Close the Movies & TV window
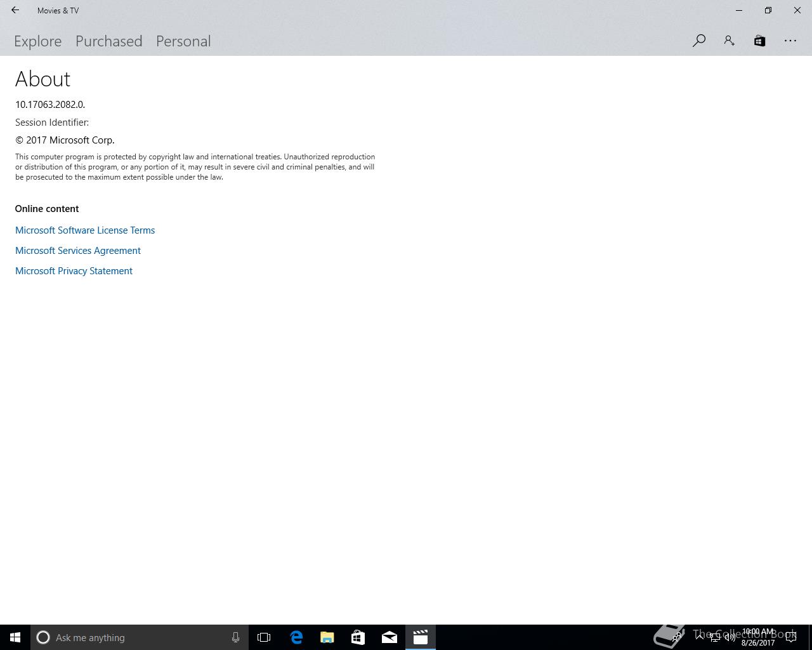The height and width of the screenshot is (650, 812). coord(797,10)
